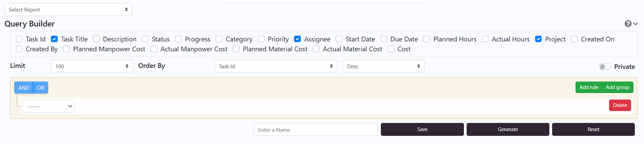
Task: Expand the Order By Task Id dropdown
Action: click(276, 66)
